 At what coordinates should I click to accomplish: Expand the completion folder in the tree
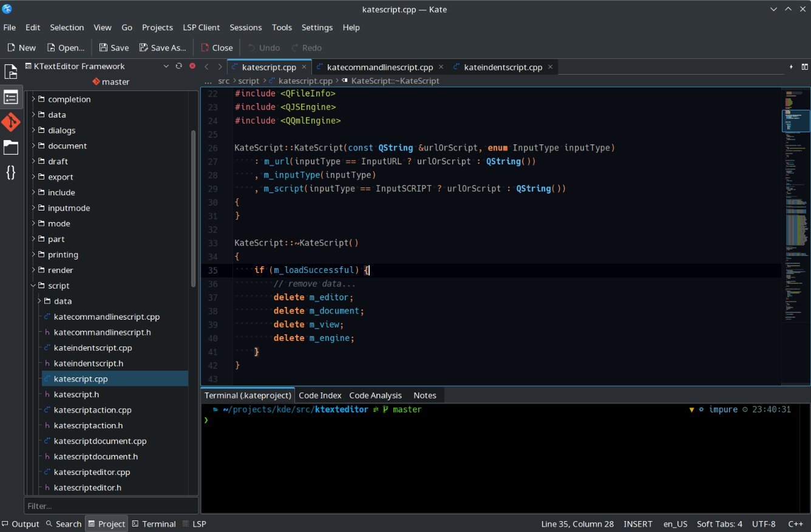(33, 99)
